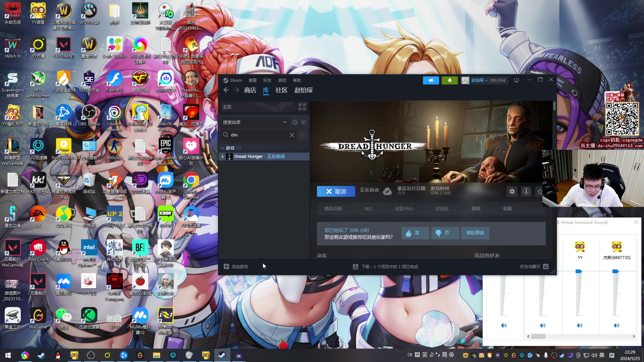The width and height of the screenshot is (644, 362).
Task: Open advanced search filter options icon
Action: coord(302,135)
